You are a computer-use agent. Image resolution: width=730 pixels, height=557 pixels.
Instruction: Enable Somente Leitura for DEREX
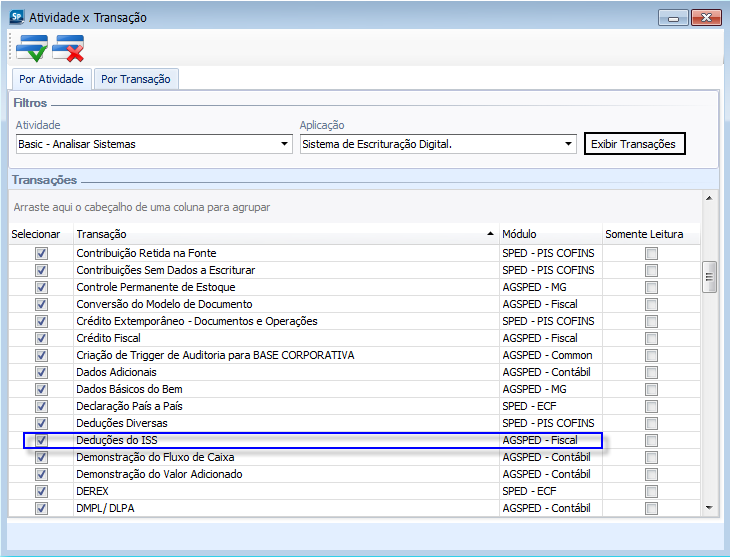coord(651,492)
